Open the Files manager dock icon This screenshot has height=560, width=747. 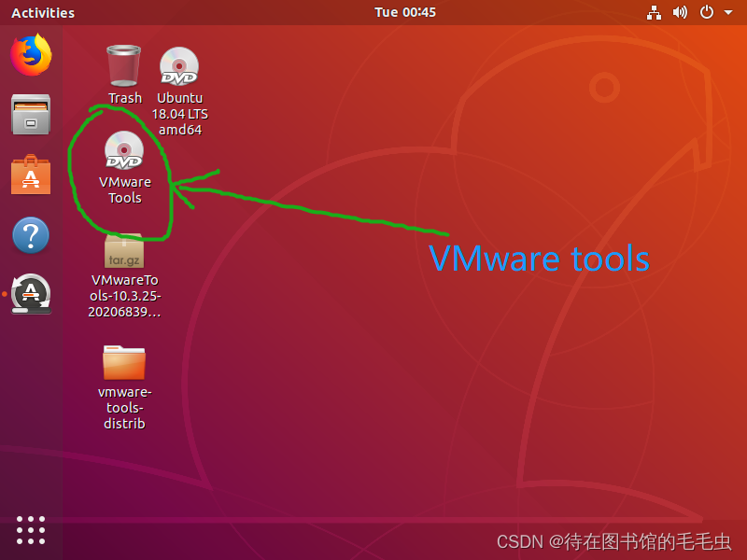pyautogui.click(x=31, y=114)
